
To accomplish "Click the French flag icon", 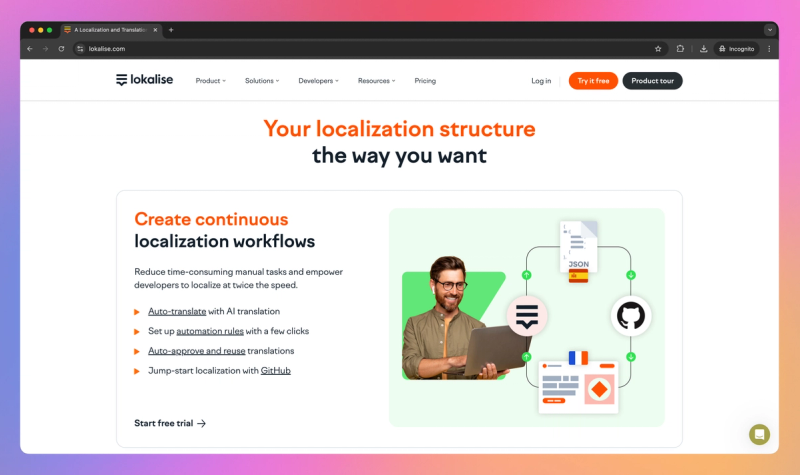I will [x=578, y=358].
